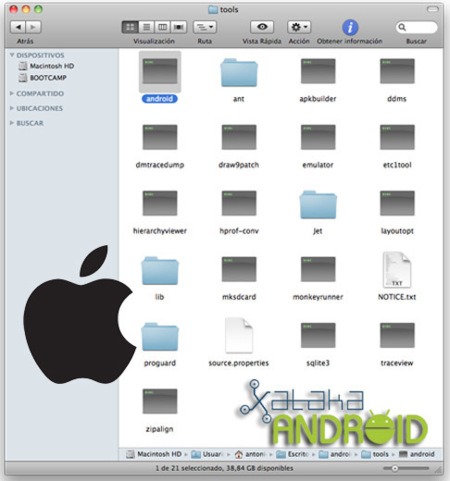Click Macintosh HD in the path bar

coord(154,454)
